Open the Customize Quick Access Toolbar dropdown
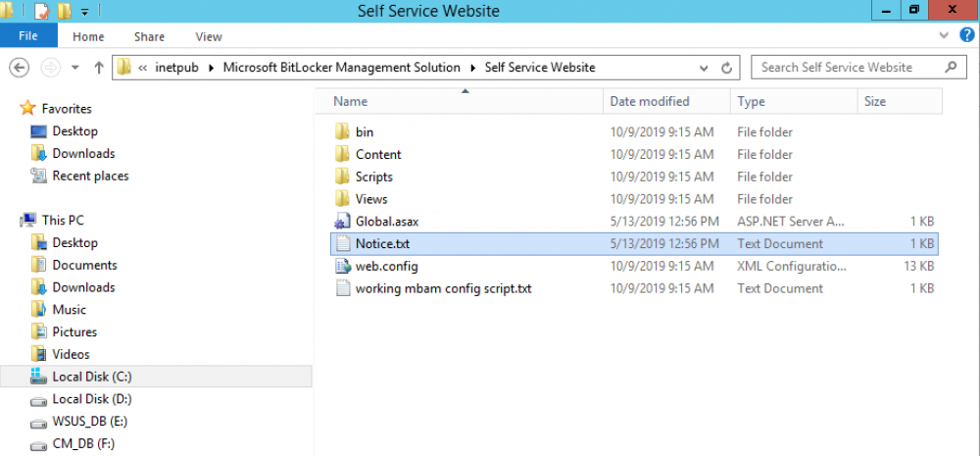Screen dimensions: 980x456 point(85,12)
